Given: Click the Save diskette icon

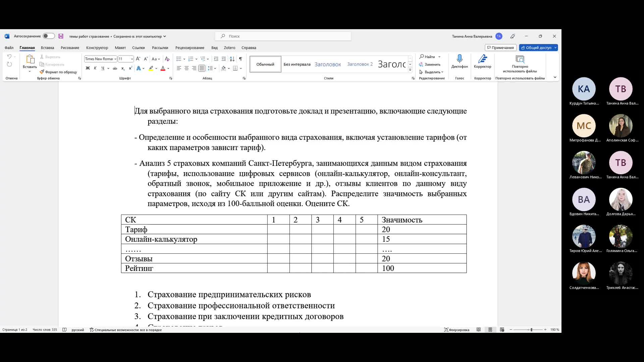Looking at the screenshot, I should [x=61, y=36].
